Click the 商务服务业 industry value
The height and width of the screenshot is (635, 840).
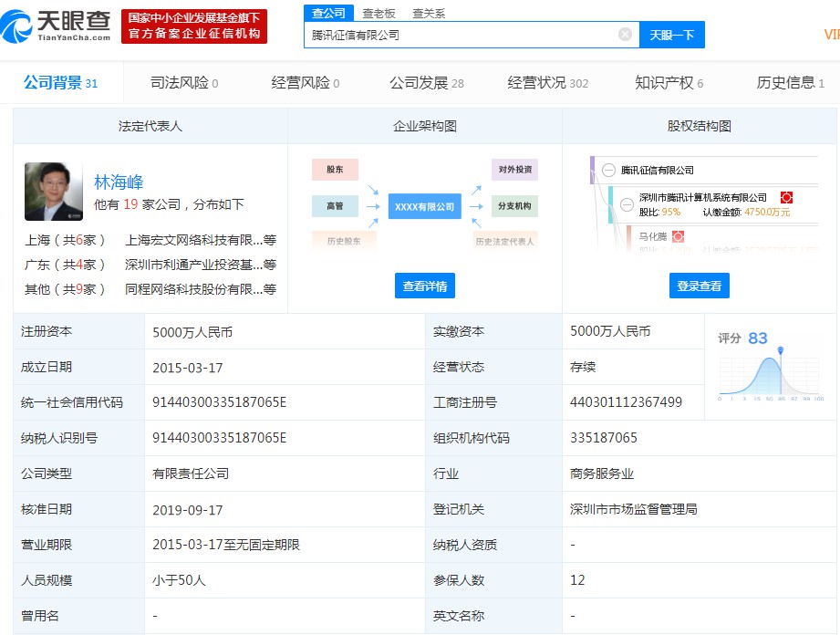(x=602, y=474)
